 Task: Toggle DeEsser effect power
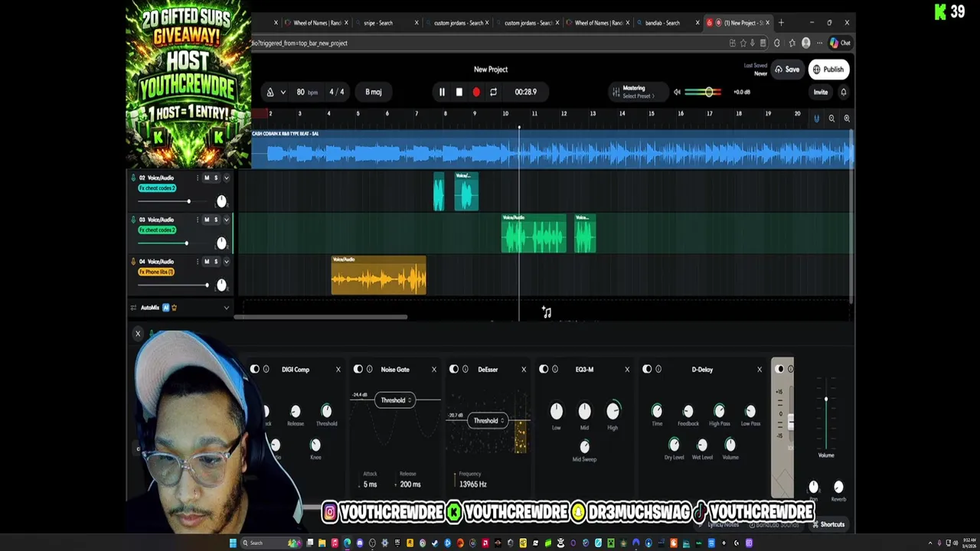point(454,370)
